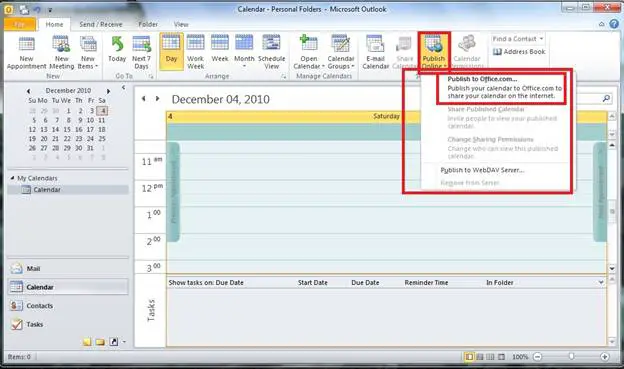Open Contacts in navigation pane
The width and height of the screenshot is (624, 369).
68,306
